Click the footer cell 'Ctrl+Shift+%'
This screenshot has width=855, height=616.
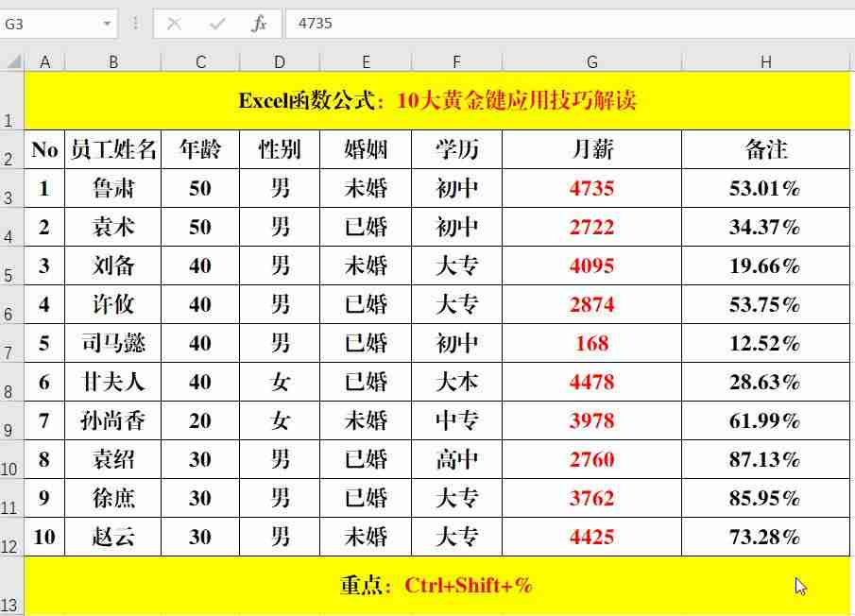(436, 586)
